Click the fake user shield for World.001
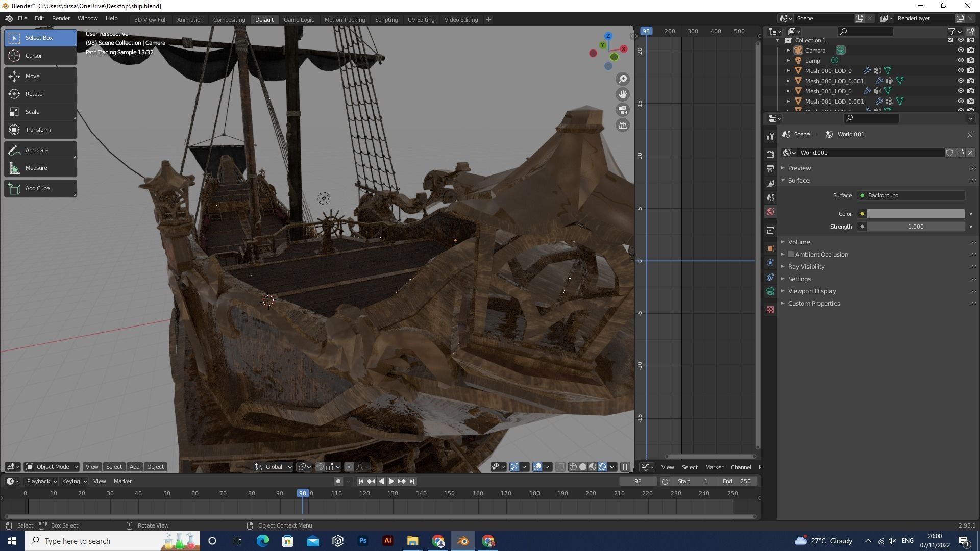 (949, 153)
